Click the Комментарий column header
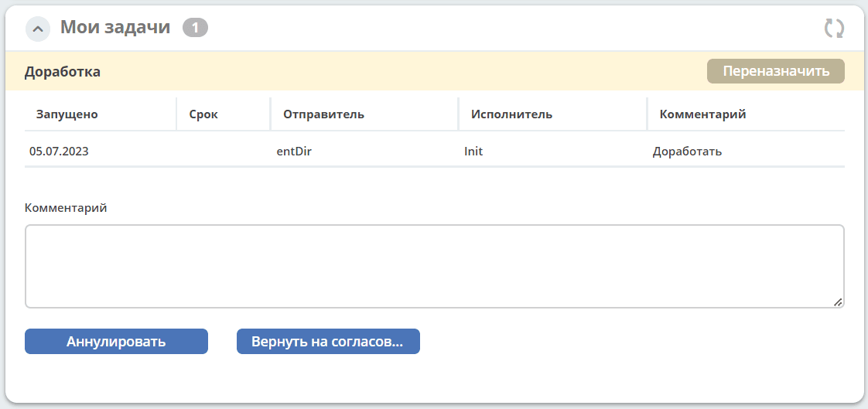Image resolution: width=868 pixels, height=409 pixels. click(702, 114)
